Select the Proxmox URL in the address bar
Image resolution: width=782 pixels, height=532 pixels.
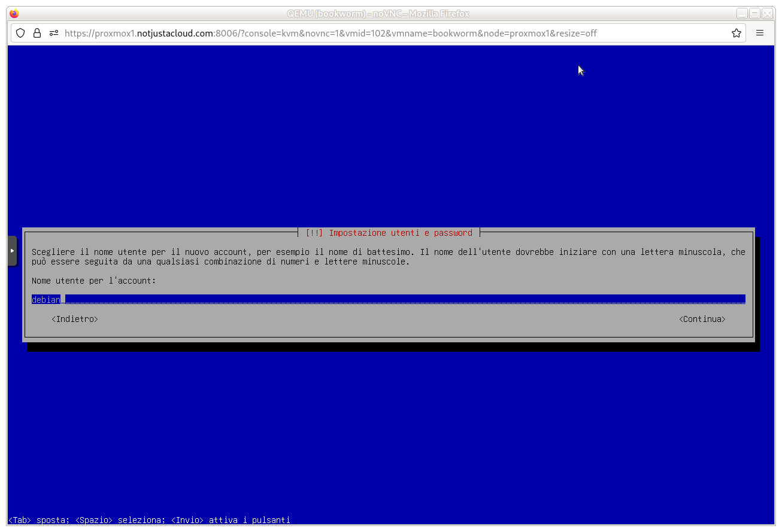point(331,34)
